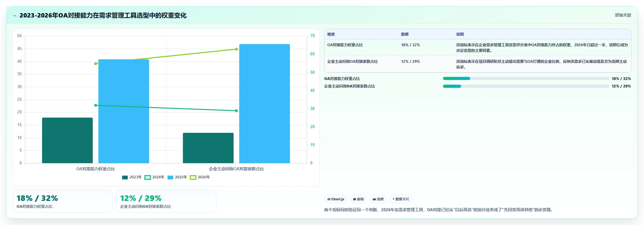Image resolution: width=644 pixels, height=225 pixels.
Task: Click the 2025年 blue bar for 企业主动问询OA对接家数占比
Action: (264, 103)
